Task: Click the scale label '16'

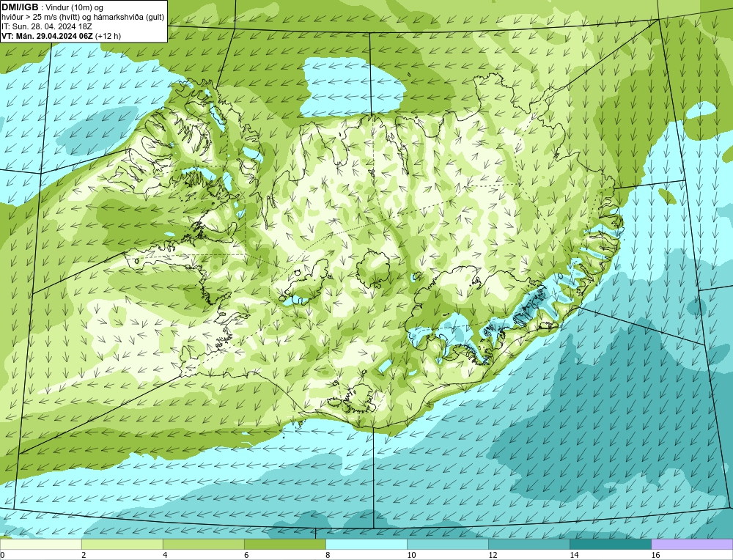Action: tap(655, 555)
